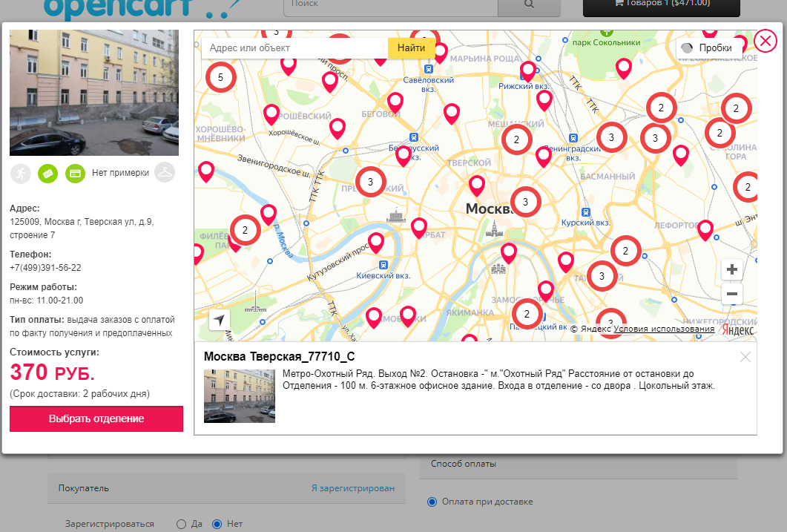Click the hanger Нет примерки icon
Viewport: 787px width, 532px height.
click(165, 173)
